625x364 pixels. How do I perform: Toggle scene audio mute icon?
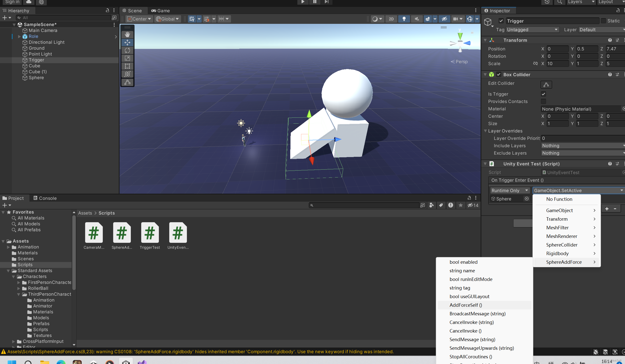pyautogui.click(x=416, y=19)
